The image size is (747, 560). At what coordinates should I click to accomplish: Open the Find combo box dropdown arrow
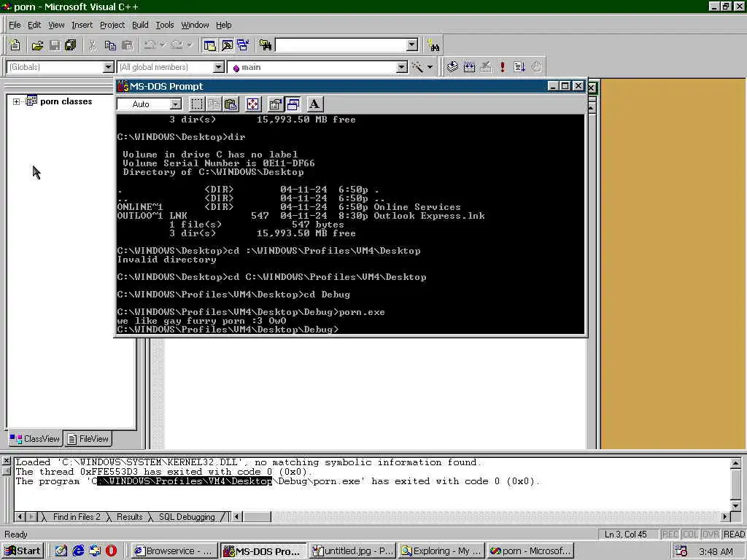click(413, 45)
